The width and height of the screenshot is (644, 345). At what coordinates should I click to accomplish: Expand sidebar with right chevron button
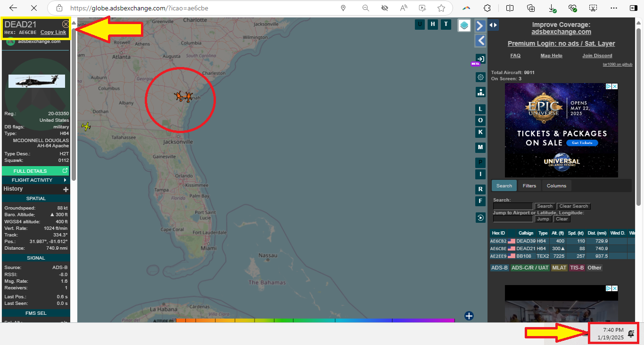pyautogui.click(x=480, y=25)
